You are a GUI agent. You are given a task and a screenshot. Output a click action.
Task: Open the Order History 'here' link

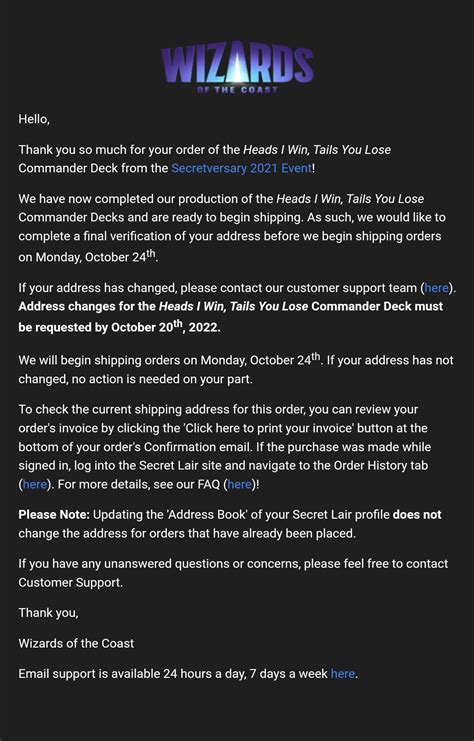34,484
